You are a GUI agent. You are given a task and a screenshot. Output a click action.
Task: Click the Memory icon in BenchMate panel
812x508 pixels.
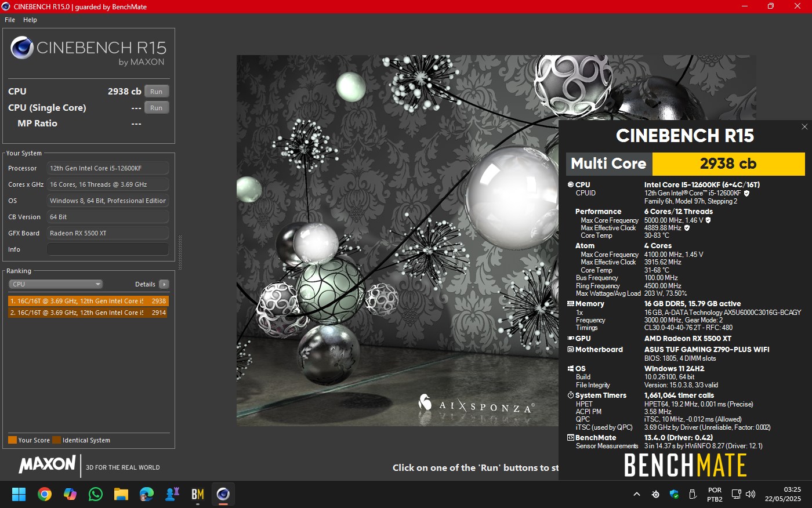pyautogui.click(x=571, y=304)
